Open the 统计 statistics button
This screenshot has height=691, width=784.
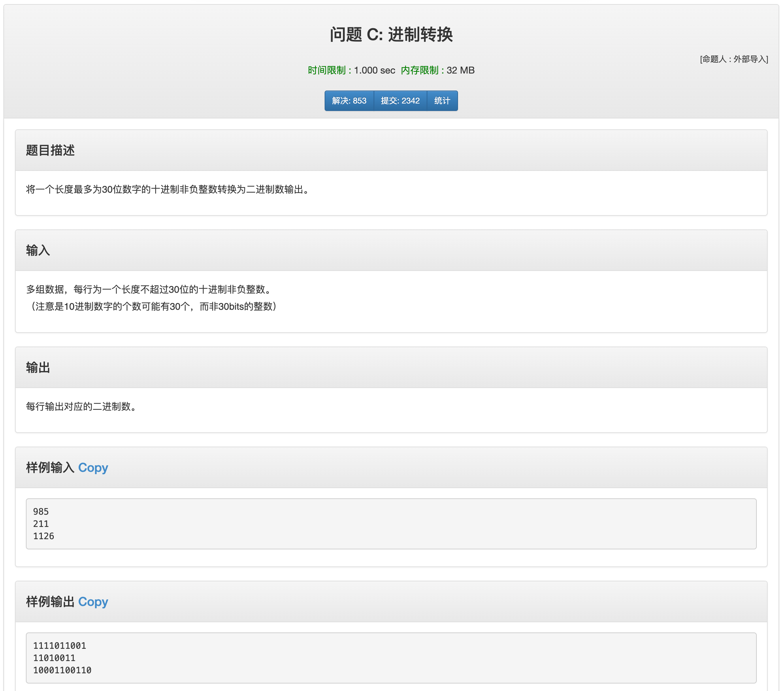click(442, 100)
